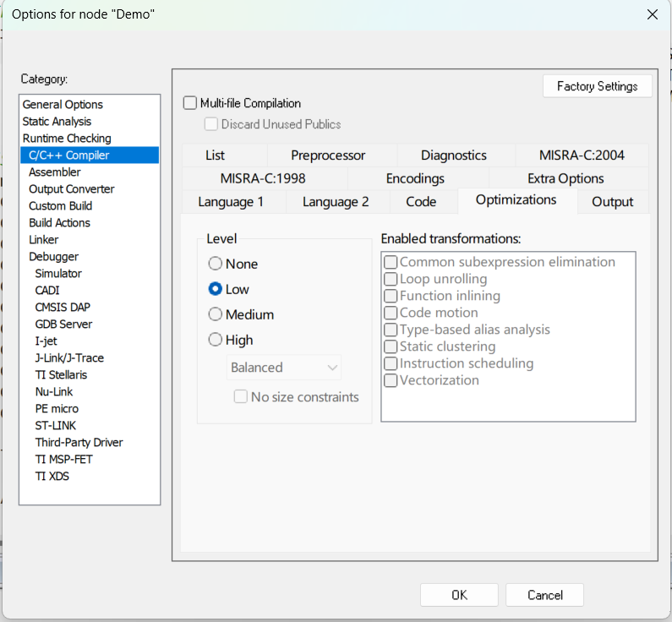The image size is (672, 622).
Task: Open the Output tab
Action: (x=613, y=202)
